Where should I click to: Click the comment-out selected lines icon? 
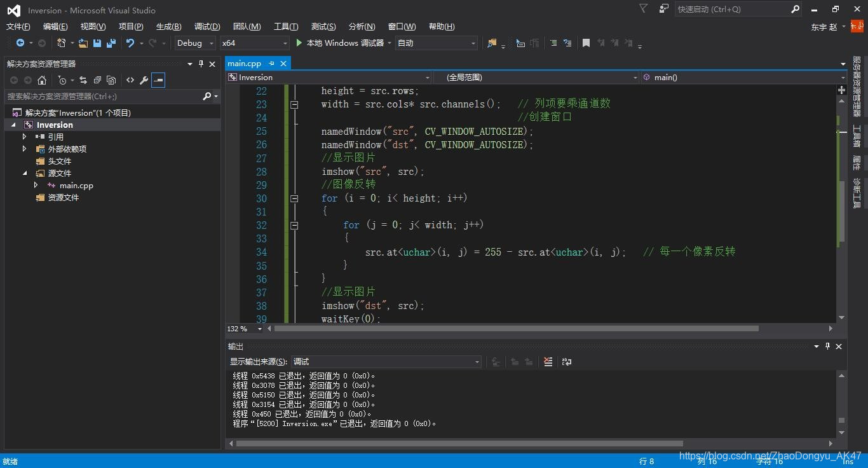pos(553,43)
